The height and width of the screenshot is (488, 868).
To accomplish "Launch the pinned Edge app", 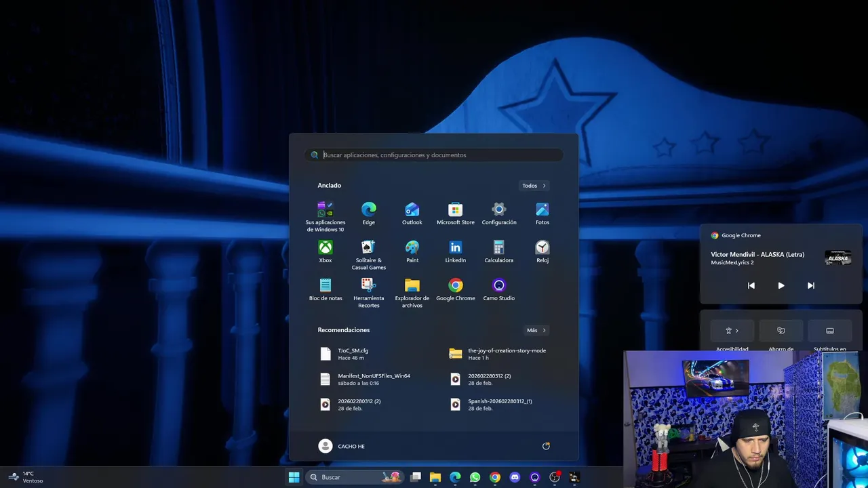I will tap(369, 213).
